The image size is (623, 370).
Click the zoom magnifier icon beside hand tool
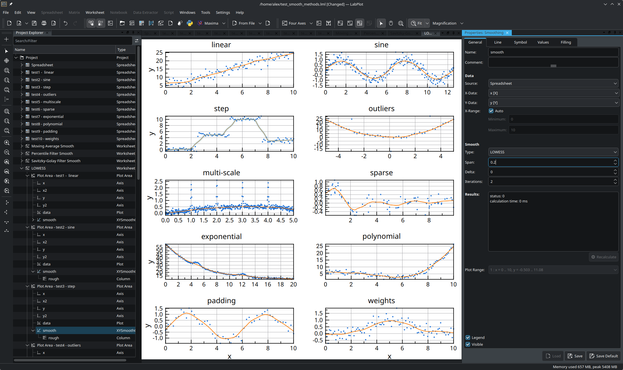click(401, 23)
